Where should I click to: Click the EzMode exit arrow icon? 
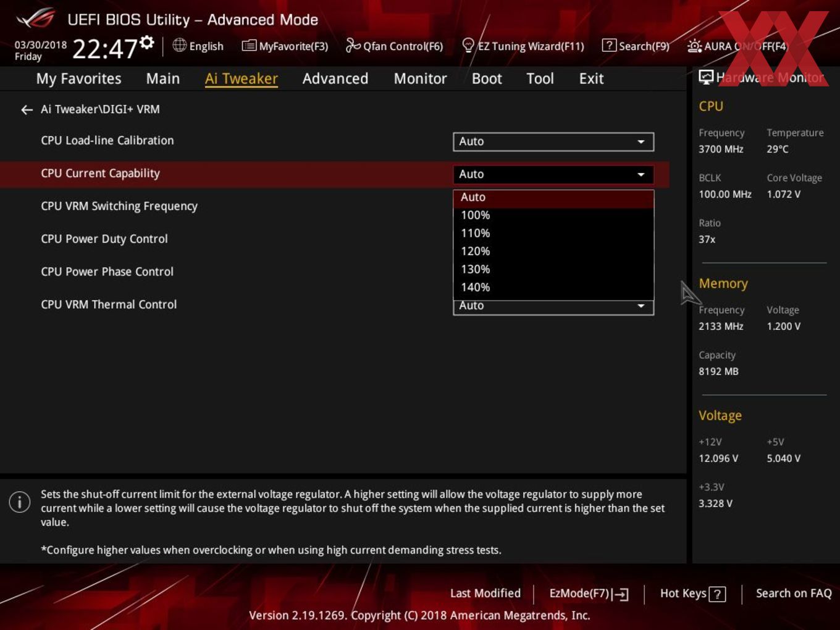coord(621,594)
